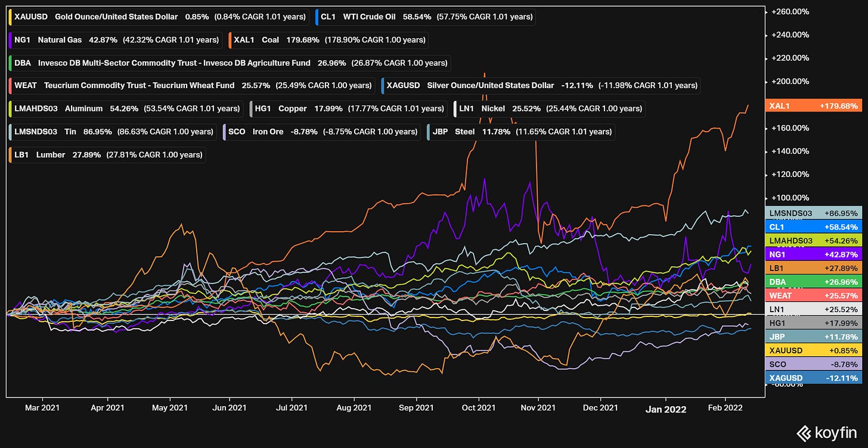Select the blue CL1 +58.54% axis label

(x=813, y=227)
